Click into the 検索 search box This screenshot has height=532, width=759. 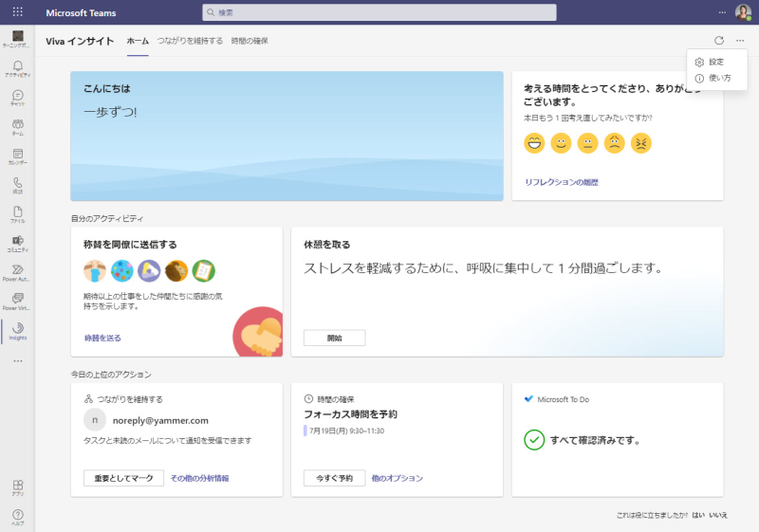point(379,12)
